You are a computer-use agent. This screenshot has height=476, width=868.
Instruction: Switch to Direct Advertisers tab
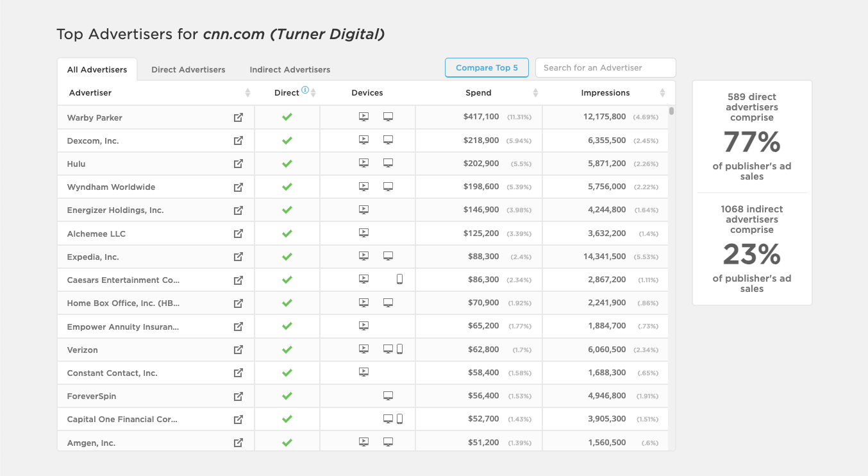click(188, 69)
